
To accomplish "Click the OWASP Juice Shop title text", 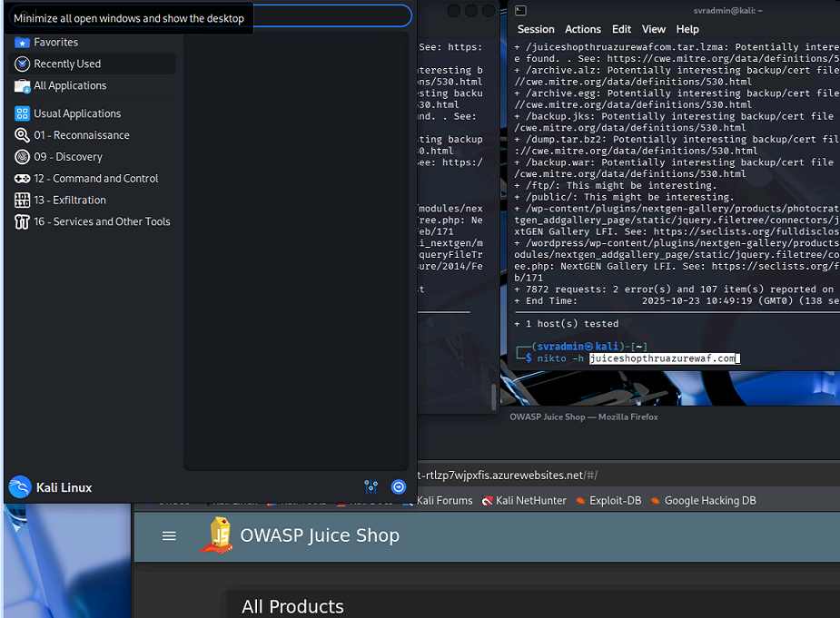I will coord(320,535).
